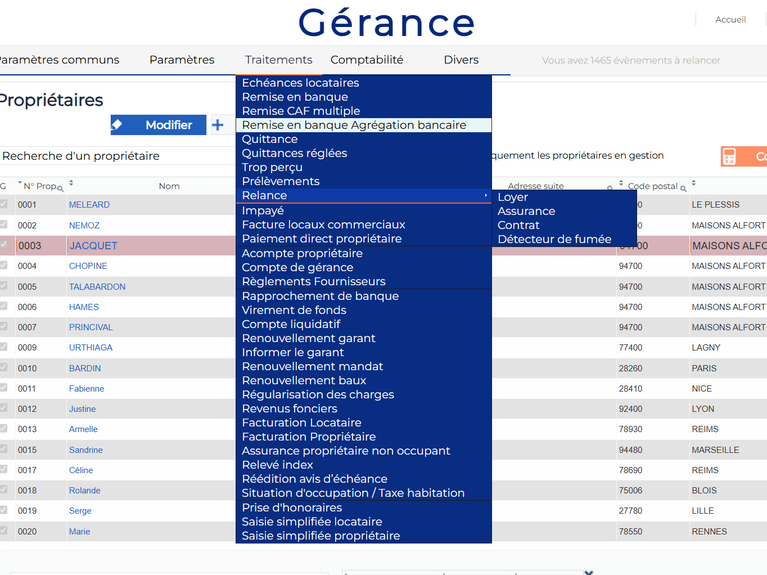767x575 pixels.
Task: Click the eraser icon on Modifier button
Action: (x=117, y=125)
